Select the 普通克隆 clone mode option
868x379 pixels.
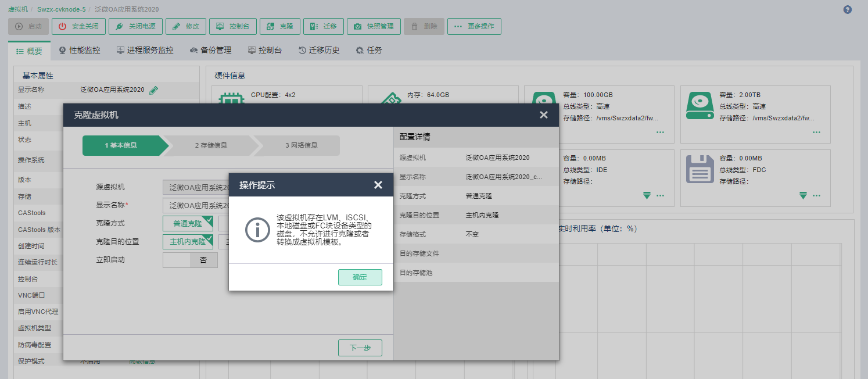188,223
